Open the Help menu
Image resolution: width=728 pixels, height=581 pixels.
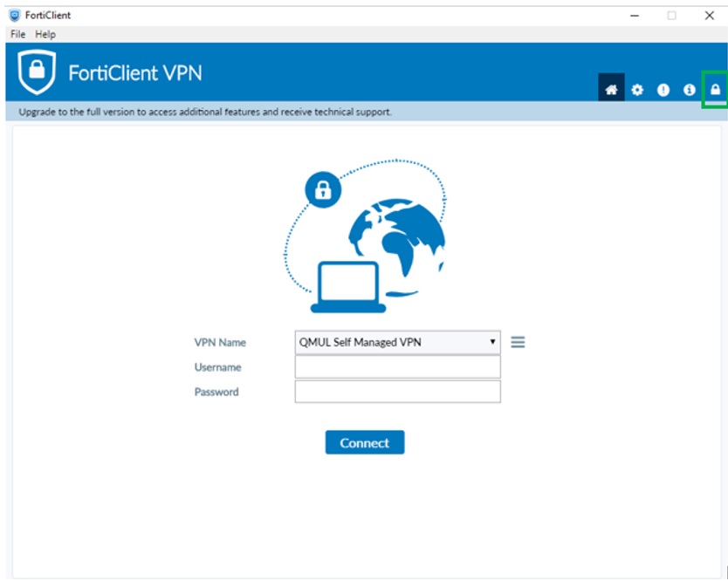pyautogui.click(x=45, y=34)
